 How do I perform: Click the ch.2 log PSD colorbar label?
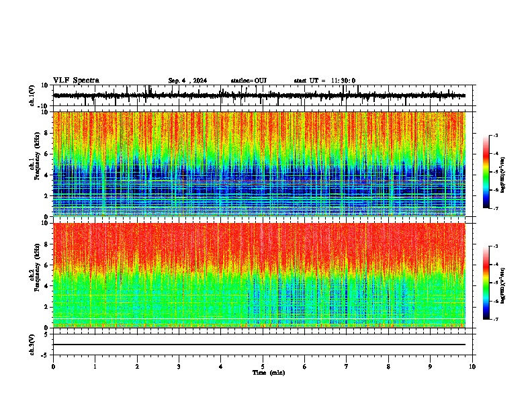tap(503, 285)
